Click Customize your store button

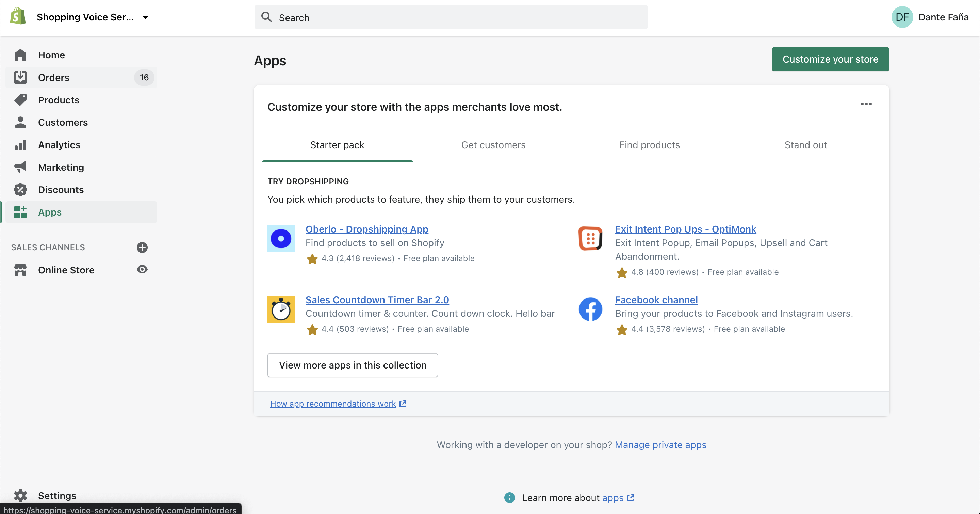(x=830, y=59)
